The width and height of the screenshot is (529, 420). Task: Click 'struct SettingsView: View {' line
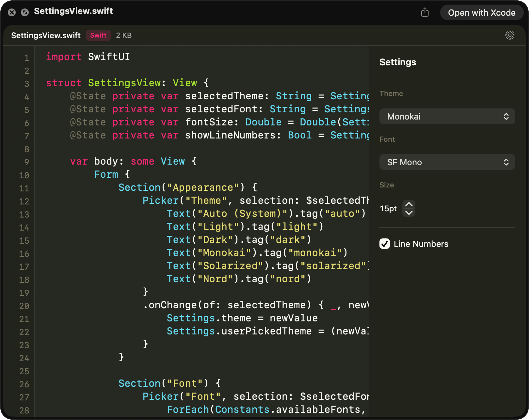pos(127,83)
